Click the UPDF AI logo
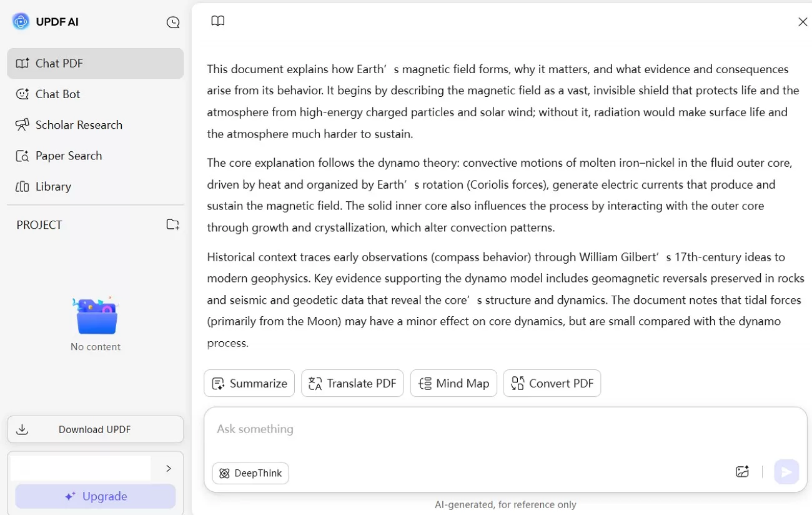 (21, 21)
